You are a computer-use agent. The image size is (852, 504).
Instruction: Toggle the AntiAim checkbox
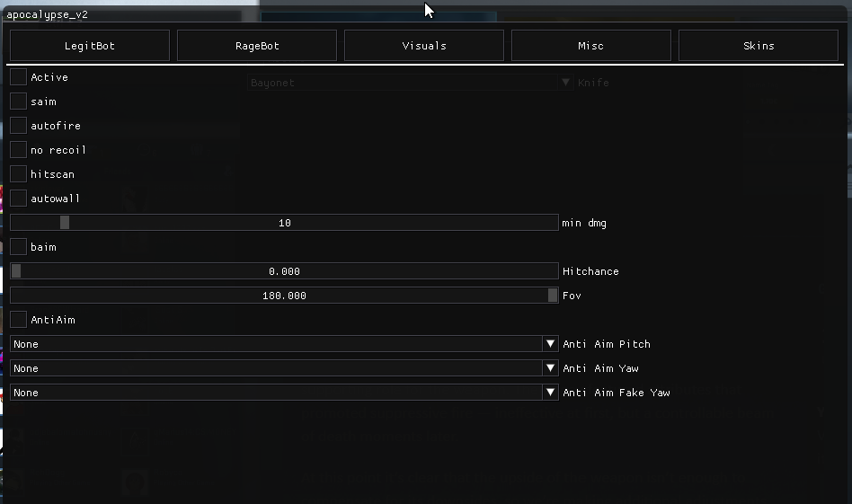coord(19,320)
